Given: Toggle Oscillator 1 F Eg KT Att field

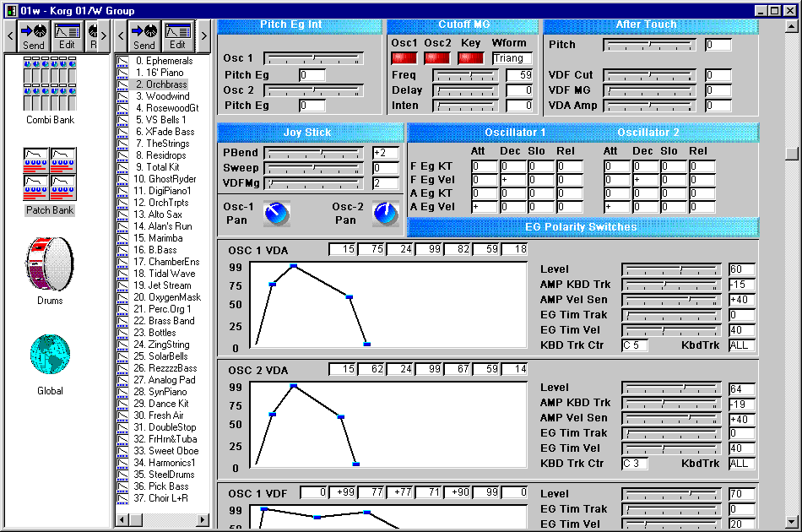Looking at the screenshot, I should [484, 166].
